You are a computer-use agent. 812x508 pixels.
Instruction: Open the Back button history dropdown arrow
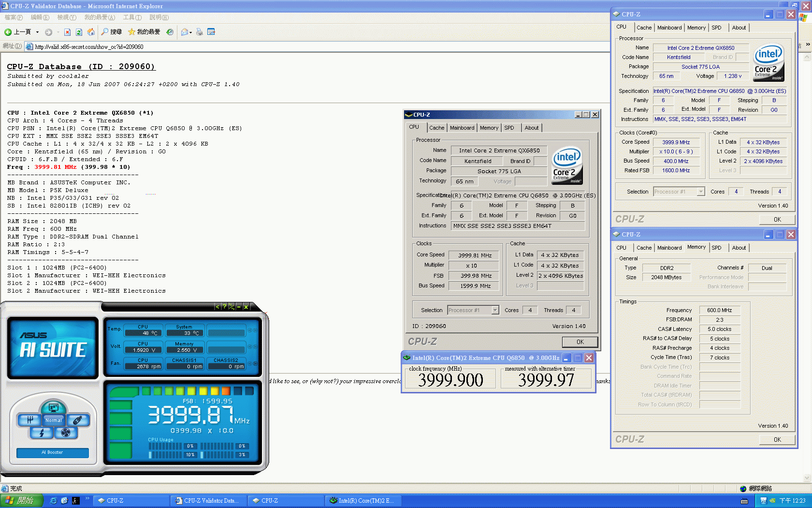(x=37, y=32)
